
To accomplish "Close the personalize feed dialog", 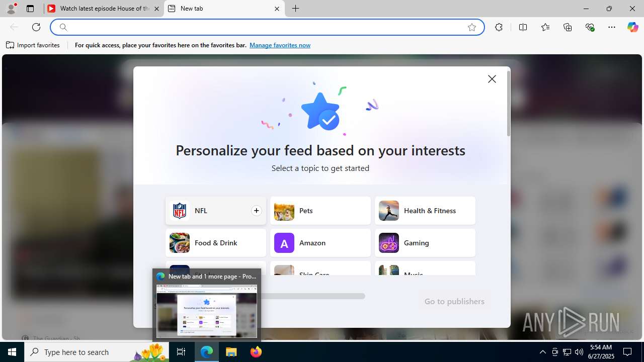I will [492, 79].
